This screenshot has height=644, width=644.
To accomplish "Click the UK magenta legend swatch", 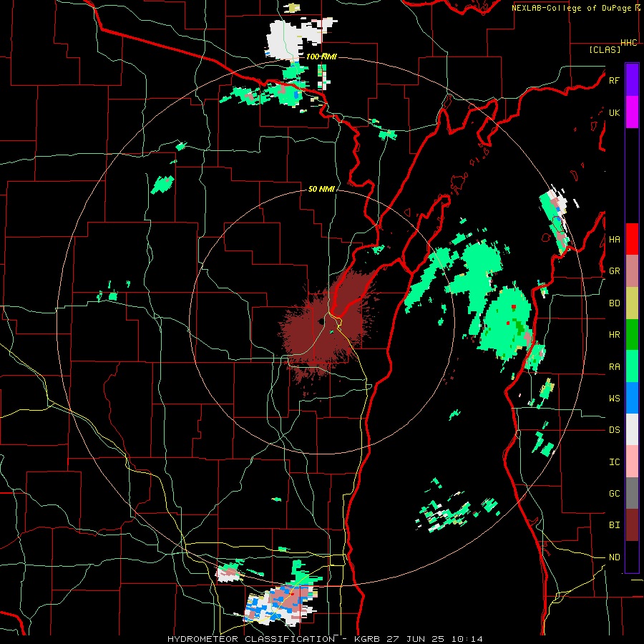I will click(x=632, y=112).
